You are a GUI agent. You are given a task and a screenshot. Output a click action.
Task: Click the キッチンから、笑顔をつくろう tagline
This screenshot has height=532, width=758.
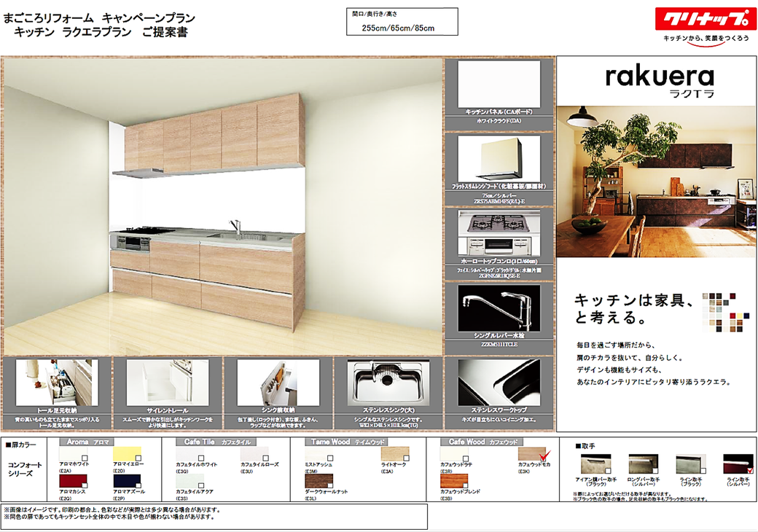[706, 38]
